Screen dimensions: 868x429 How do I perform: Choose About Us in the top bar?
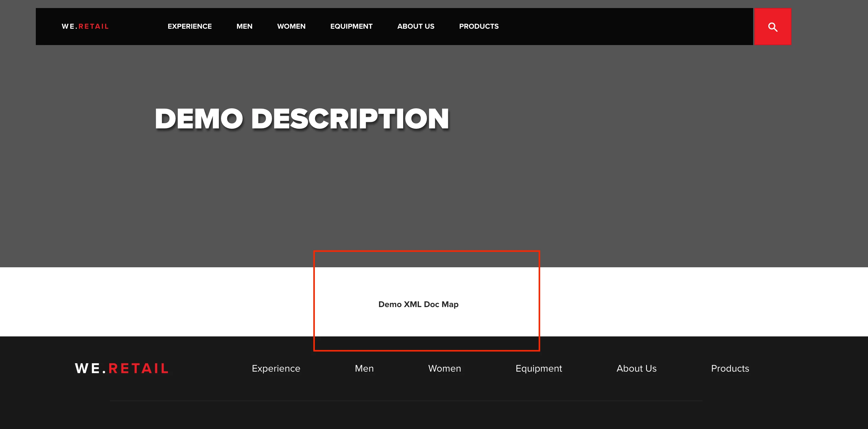[415, 26]
